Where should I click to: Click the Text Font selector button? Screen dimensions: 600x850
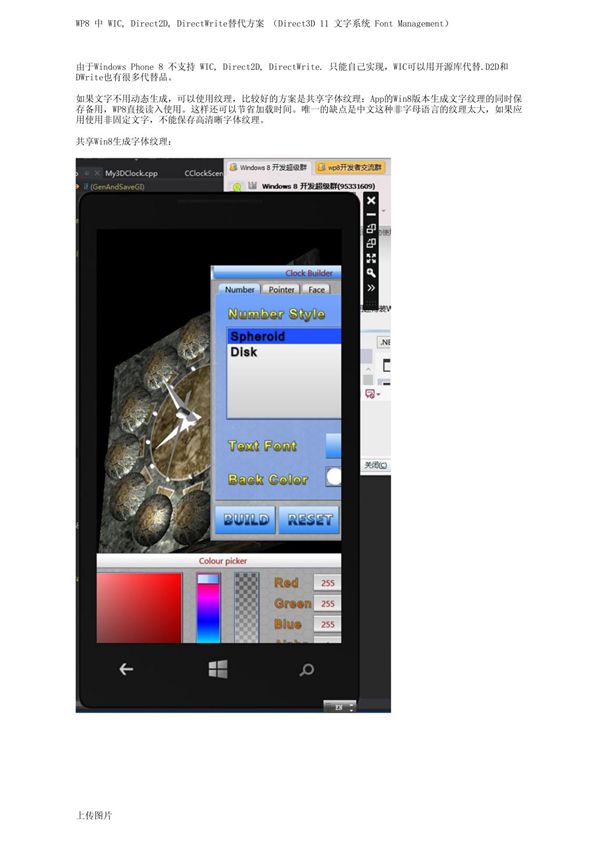333,446
